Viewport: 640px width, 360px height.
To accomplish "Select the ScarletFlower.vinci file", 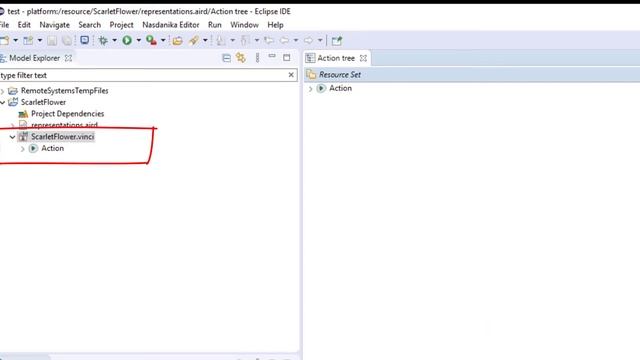I will click(x=62, y=137).
